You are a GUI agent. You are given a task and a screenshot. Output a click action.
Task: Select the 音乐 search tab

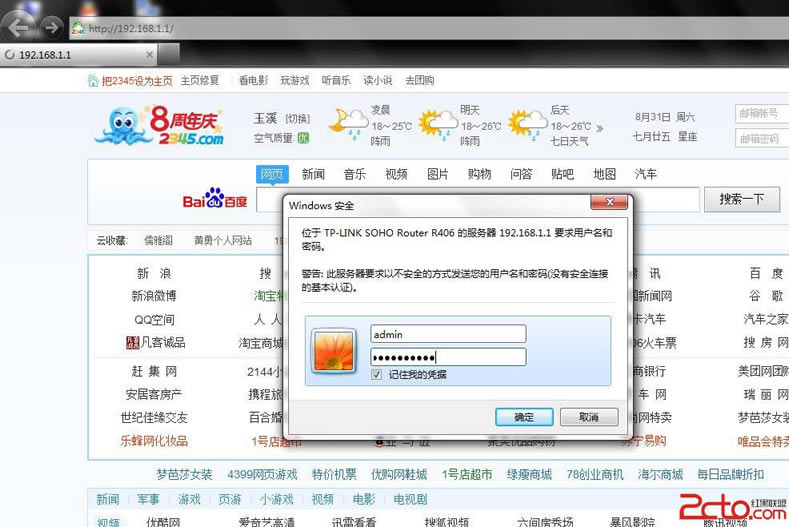(x=355, y=174)
